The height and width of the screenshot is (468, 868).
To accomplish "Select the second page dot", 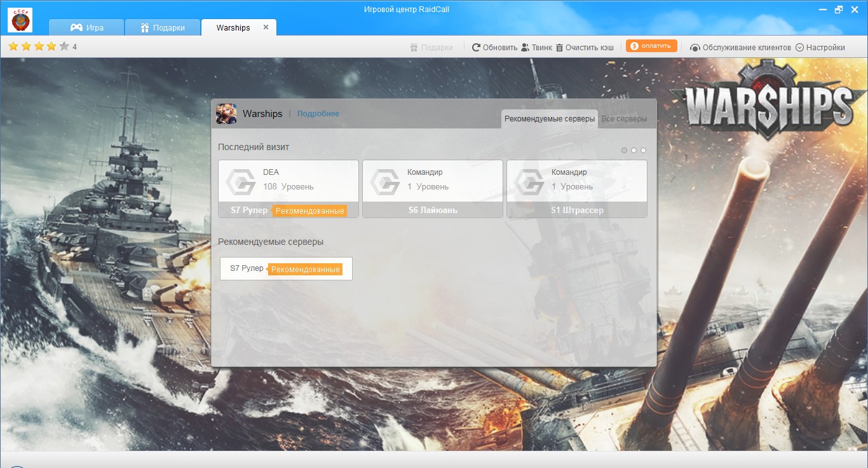I will pos(634,150).
